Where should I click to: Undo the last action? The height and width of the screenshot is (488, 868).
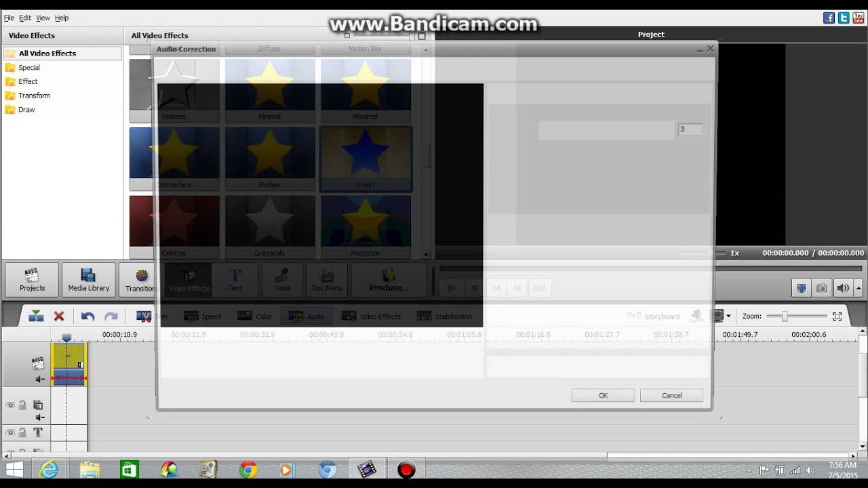pyautogui.click(x=87, y=316)
